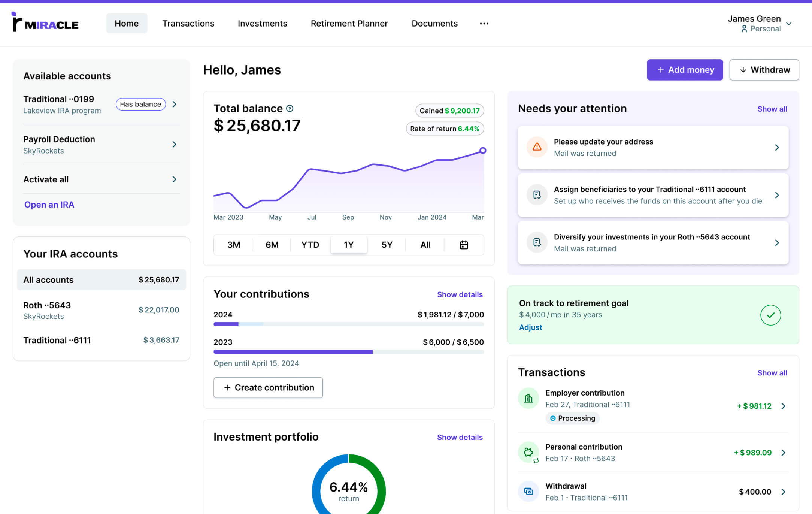Select the 5Y time range
812x514 pixels.
click(x=387, y=245)
